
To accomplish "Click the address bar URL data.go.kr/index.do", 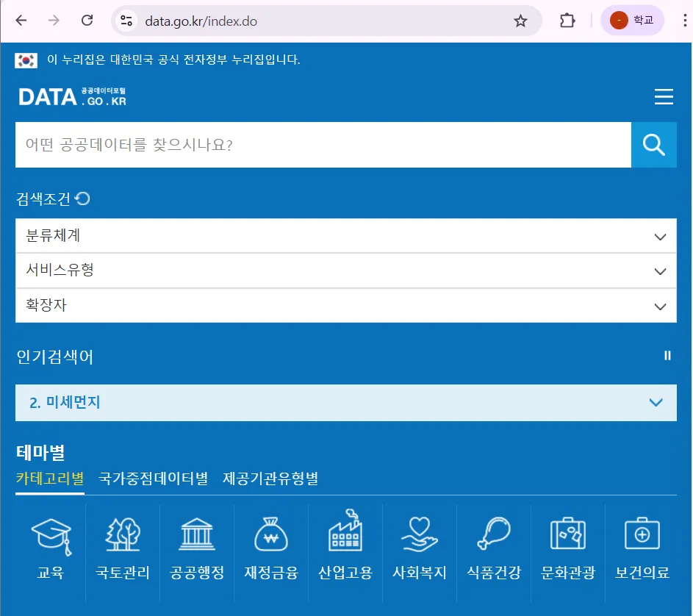I will click(x=201, y=21).
